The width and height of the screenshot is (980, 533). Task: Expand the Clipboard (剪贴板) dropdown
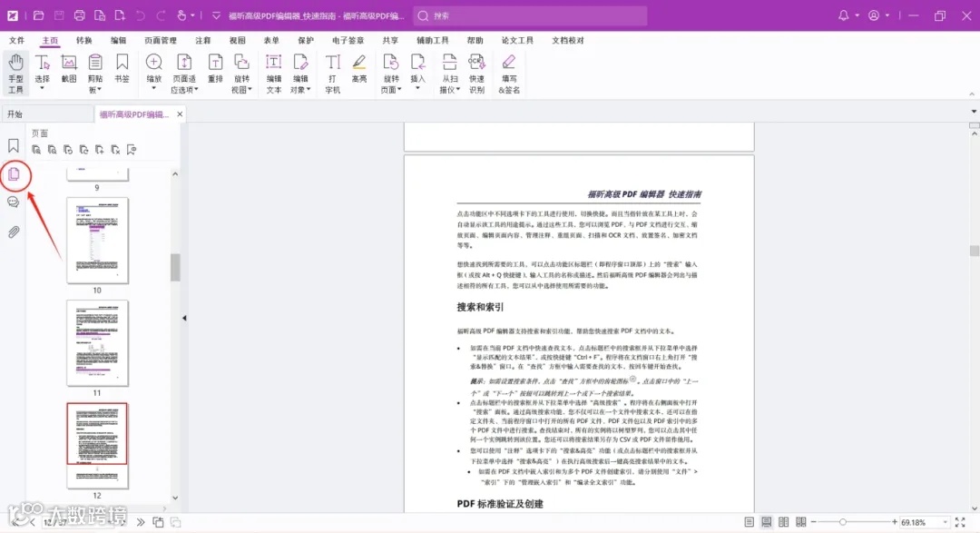[x=99, y=90]
